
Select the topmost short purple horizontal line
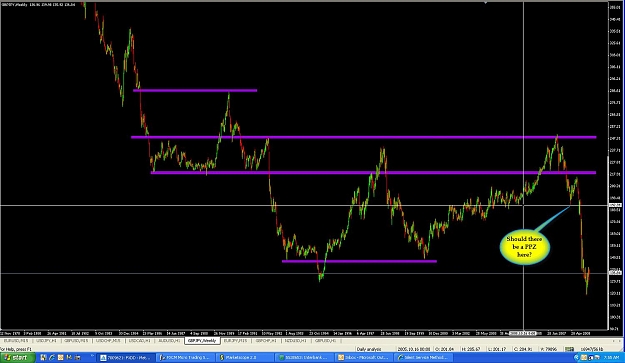click(195, 90)
